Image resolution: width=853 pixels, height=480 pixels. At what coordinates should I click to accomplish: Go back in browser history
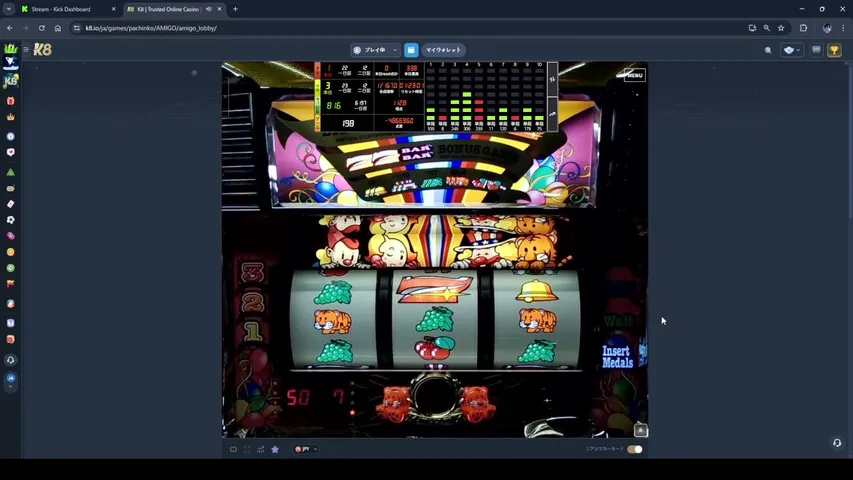coord(10,28)
